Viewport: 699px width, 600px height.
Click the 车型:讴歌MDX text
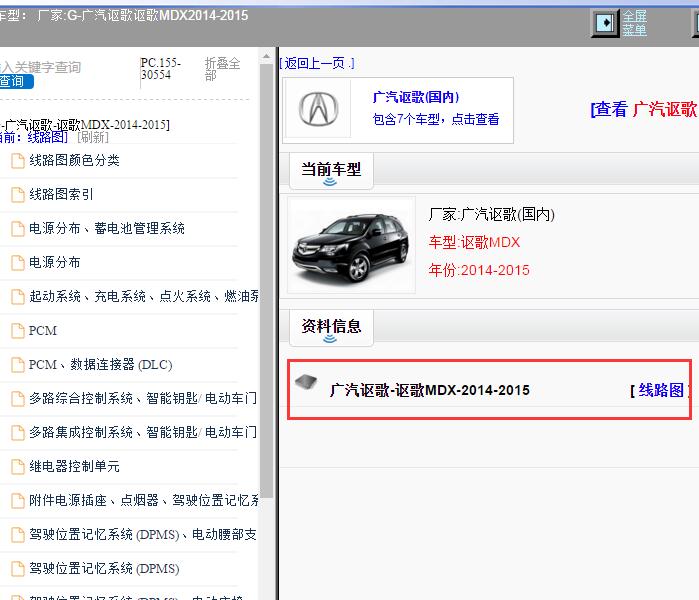pos(474,242)
